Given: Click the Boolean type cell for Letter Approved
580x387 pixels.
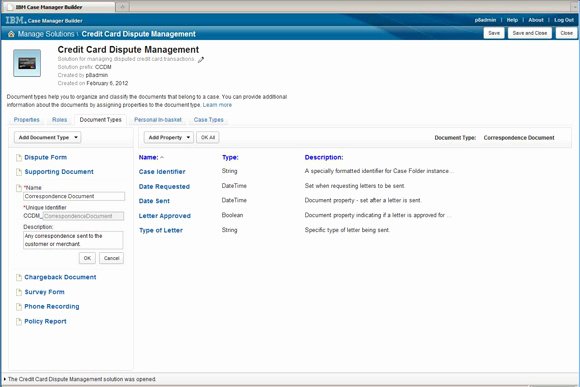Looking at the screenshot, I should tap(232, 215).
